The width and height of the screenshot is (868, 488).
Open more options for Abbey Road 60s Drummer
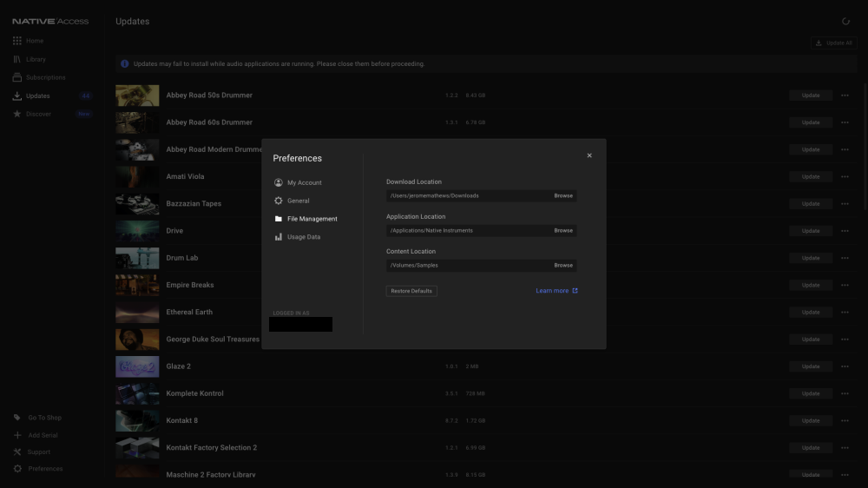tap(845, 122)
